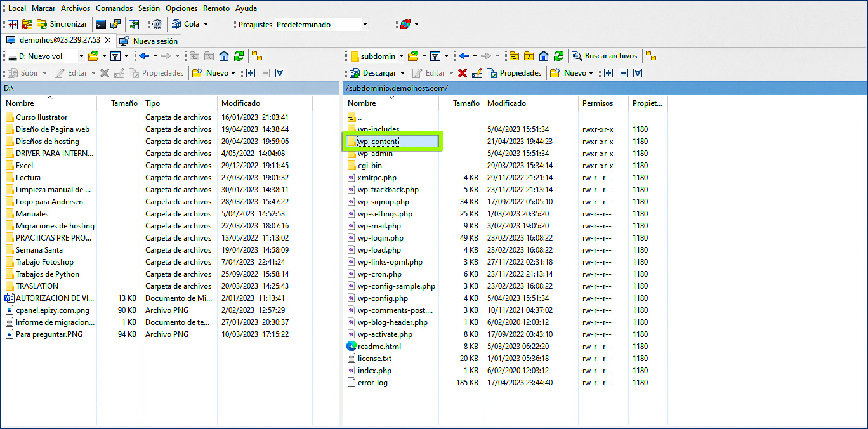
Task: Toggle the local directory tree view
Action: pos(257,56)
